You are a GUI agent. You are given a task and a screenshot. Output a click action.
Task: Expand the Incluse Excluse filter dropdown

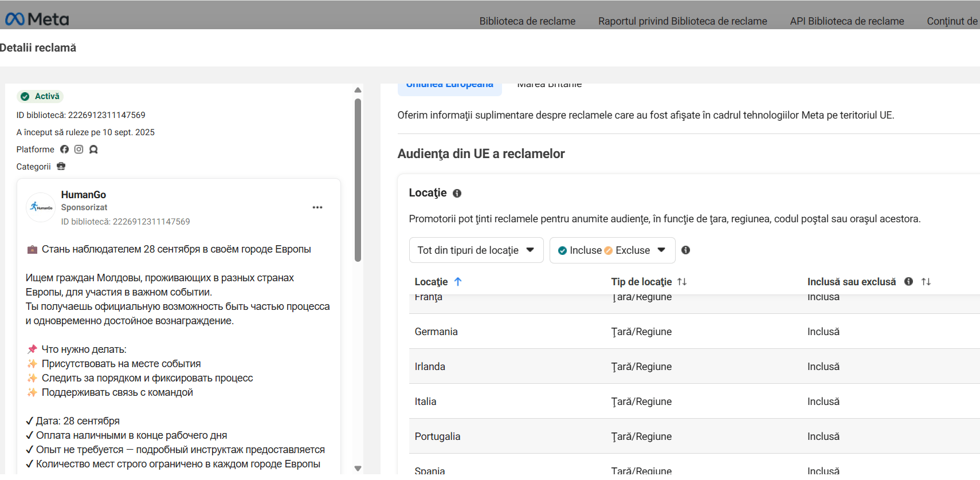coord(612,250)
